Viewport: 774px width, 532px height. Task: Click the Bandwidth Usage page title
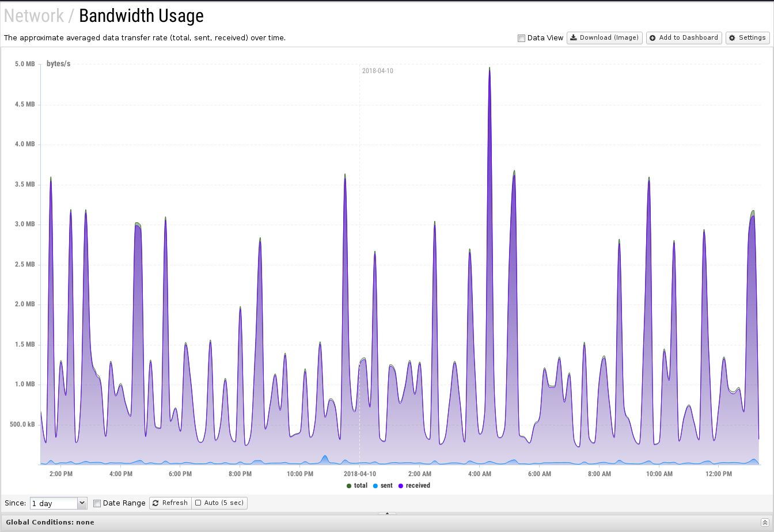(x=141, y=16)
